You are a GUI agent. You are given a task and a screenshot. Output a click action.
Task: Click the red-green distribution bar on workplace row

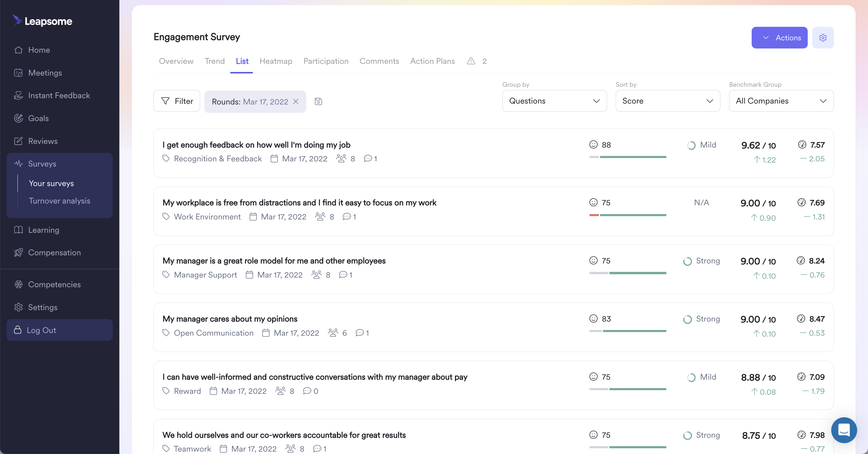(x=627, y=215)
